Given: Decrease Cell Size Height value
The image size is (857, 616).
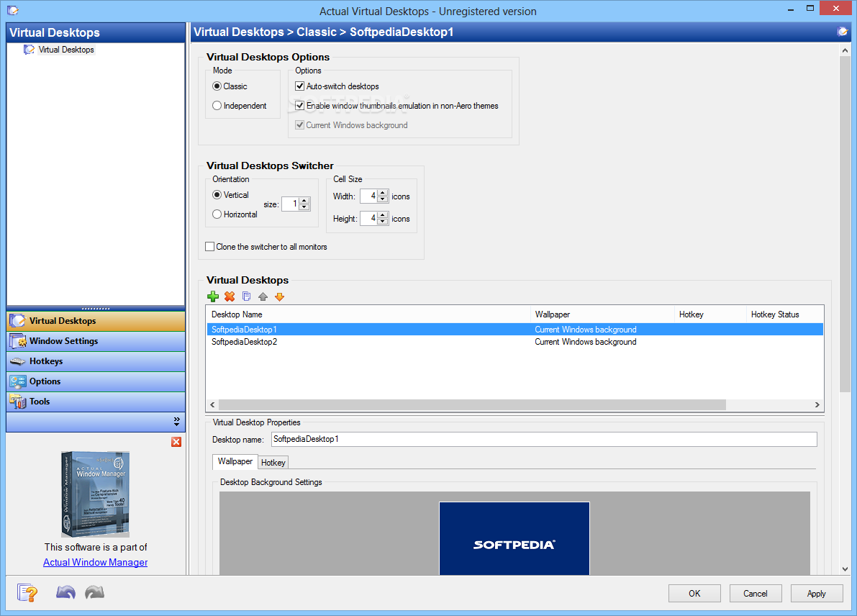Looking at the screenshot, I should 383,222.
